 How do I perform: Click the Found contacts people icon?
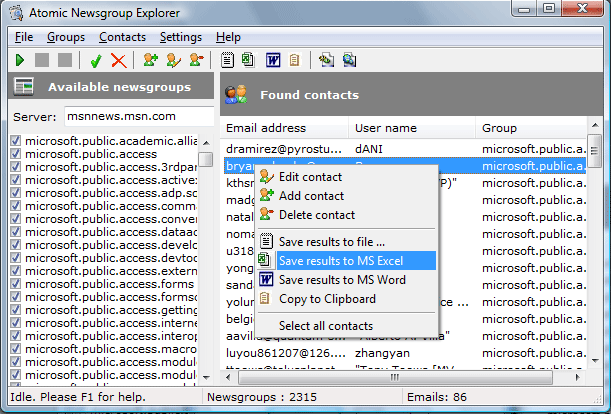tap(236, 94)
